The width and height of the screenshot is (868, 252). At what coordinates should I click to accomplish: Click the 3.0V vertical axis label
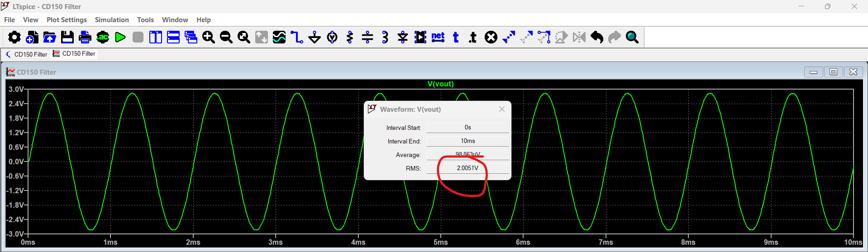point(16,89)
